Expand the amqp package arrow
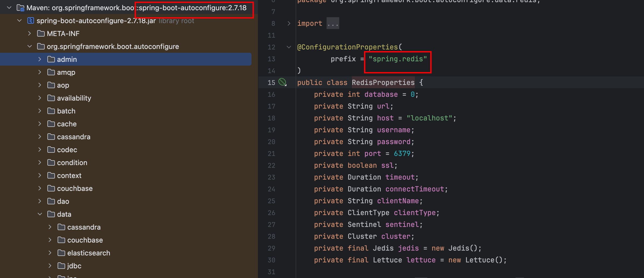Image resolution: width=644 pixels, height=278 pixels. coord(40,72)
